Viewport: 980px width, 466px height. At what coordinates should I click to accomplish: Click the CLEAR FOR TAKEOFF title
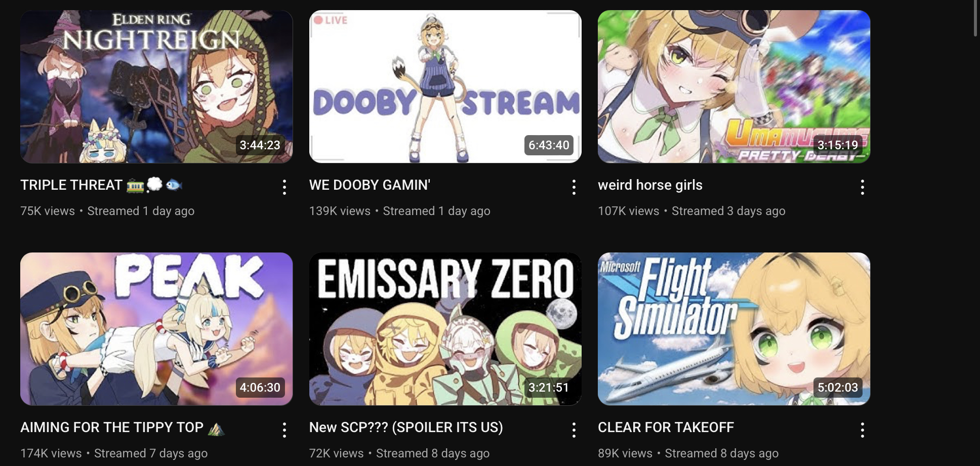pyautogui.click(x=666, y=428)
